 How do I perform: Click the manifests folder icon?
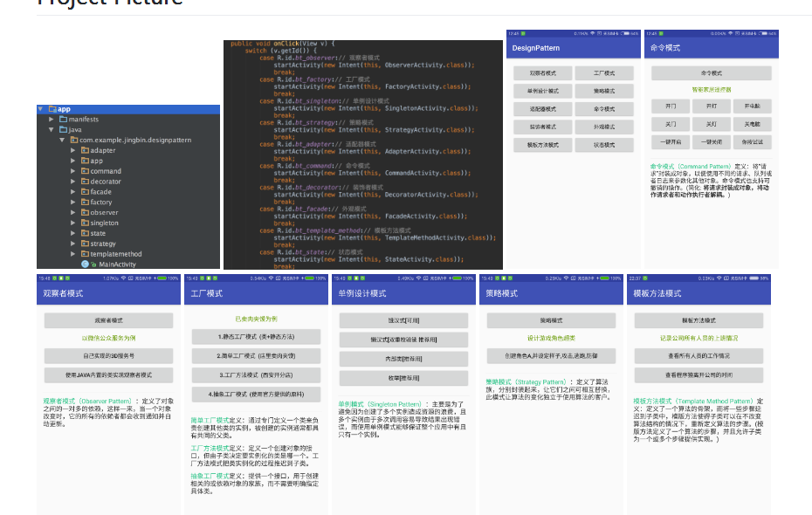tap(62, 119)
